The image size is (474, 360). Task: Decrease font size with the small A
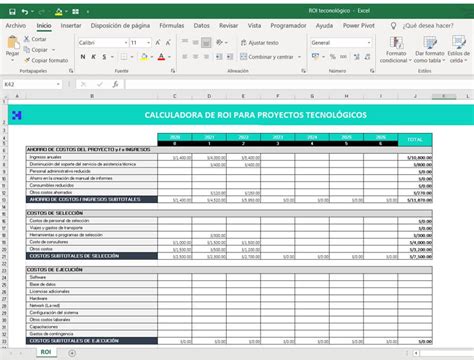(168, 43)
